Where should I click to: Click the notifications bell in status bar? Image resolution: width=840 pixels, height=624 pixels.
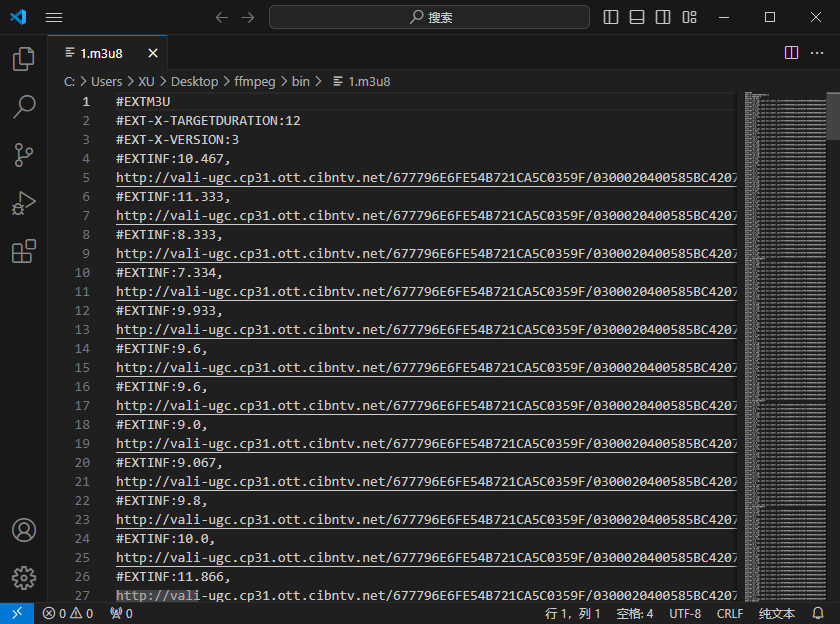[818, 613]
